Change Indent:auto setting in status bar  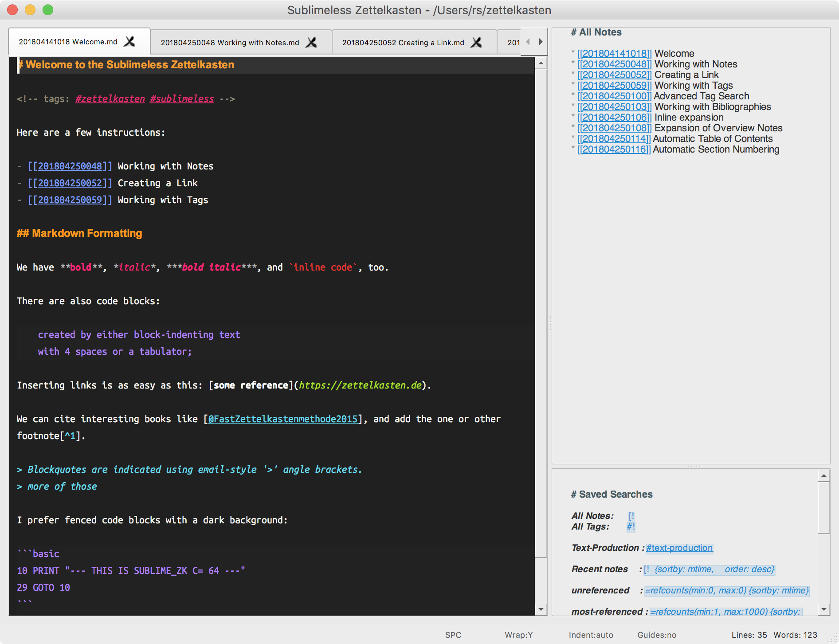[591, 635]
